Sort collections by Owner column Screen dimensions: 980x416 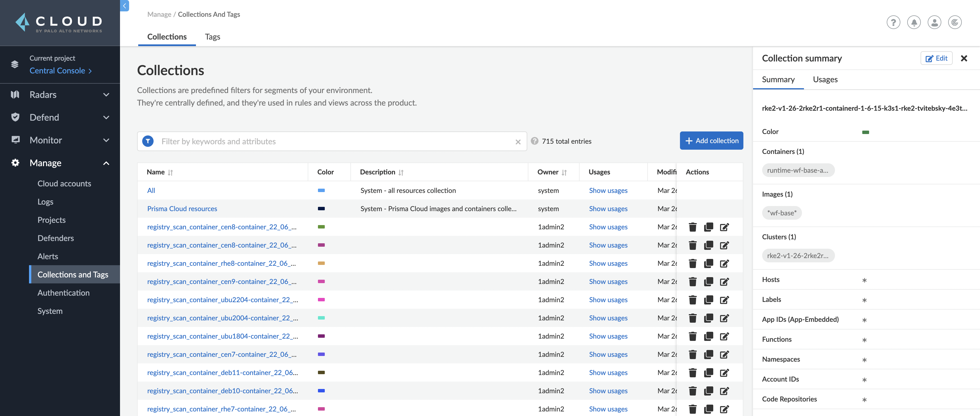[564, 172]
